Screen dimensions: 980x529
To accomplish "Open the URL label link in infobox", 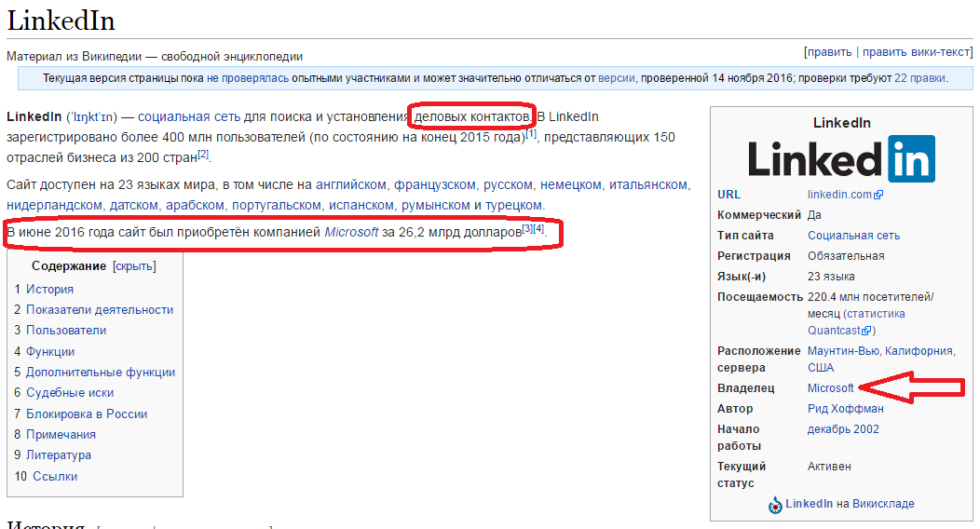I will tap(728, 195).
